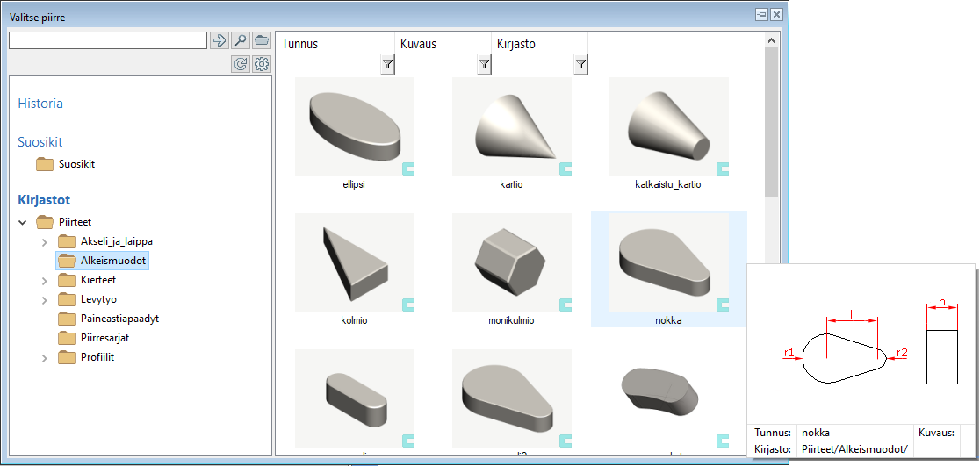980x466 pixels.
Task: Expand the Akseli_ja_laippa folder
Action: click(45, 242)
